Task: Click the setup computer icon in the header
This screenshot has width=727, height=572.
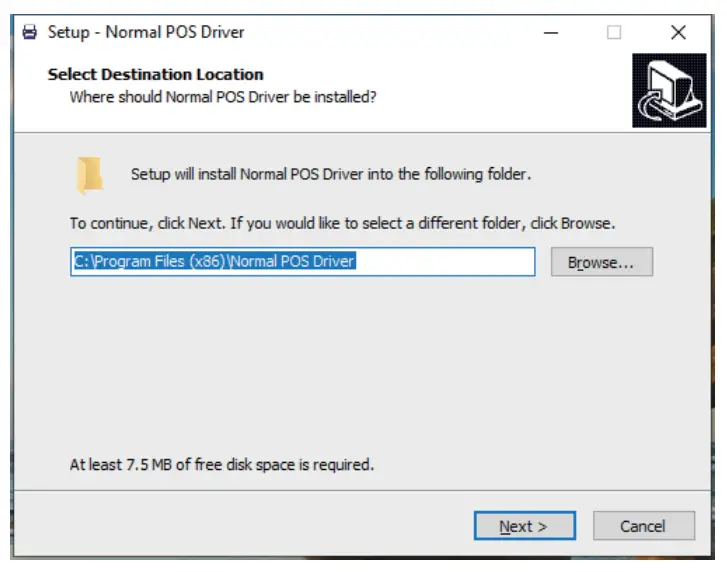Action: (669, 90)
